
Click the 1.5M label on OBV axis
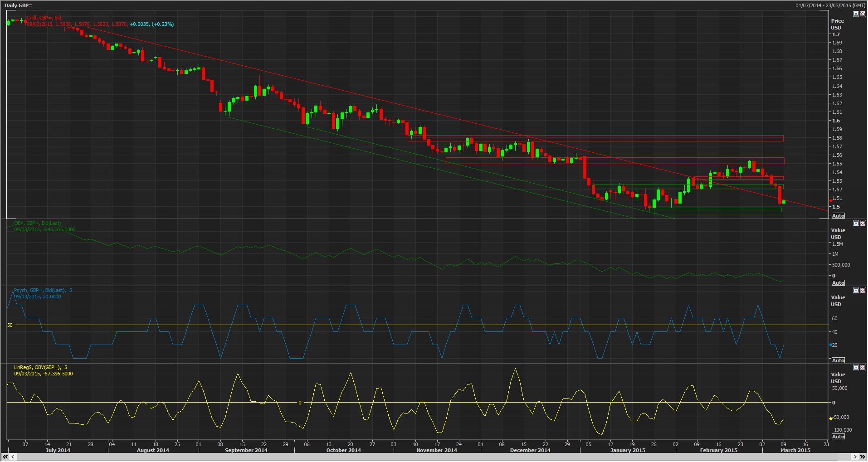[838, 244]
